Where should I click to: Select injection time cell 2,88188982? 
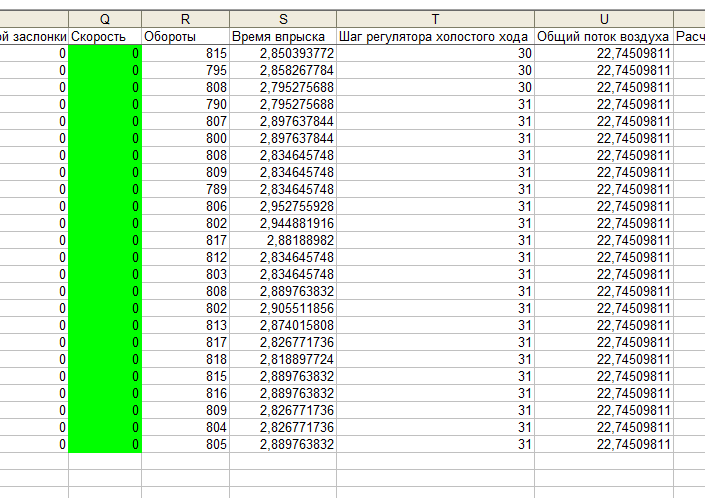point(283,240)
